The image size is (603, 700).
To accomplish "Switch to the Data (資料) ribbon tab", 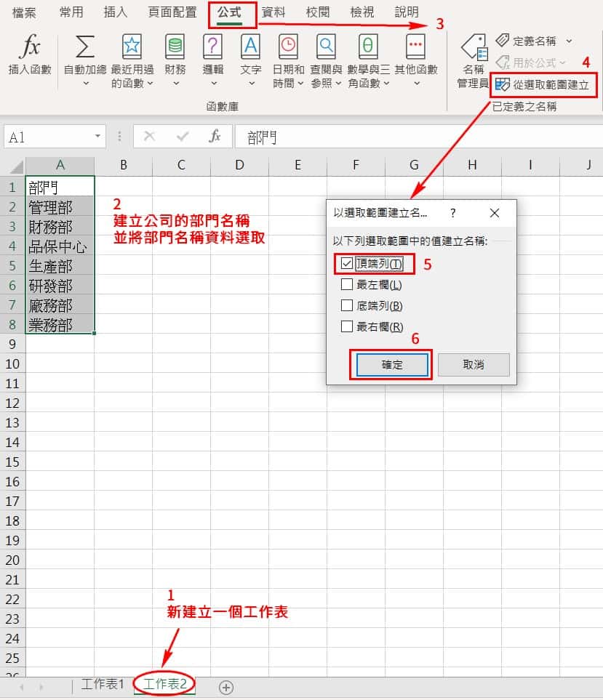I will pyautogui.click(x=273, y=12).
